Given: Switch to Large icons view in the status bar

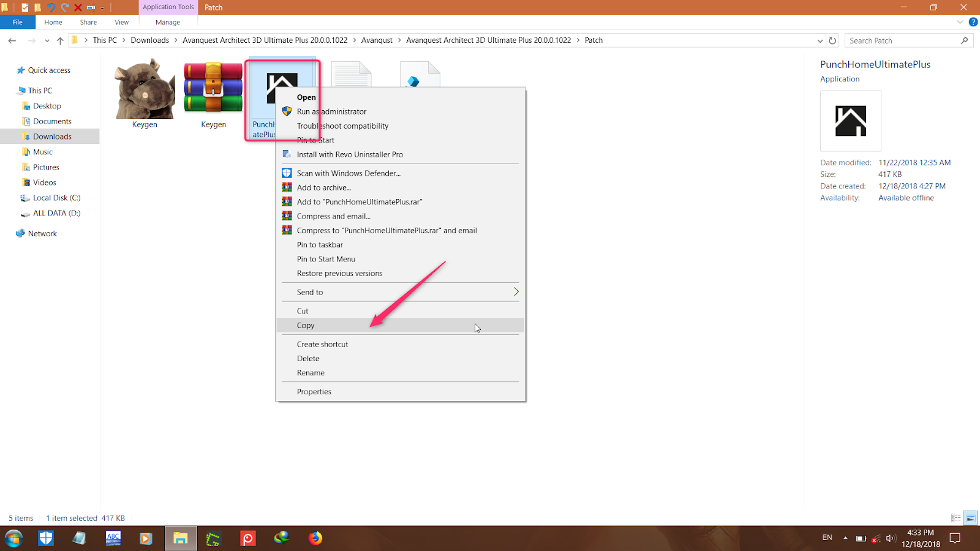Looking at the screenshot, I should point(970,518).
